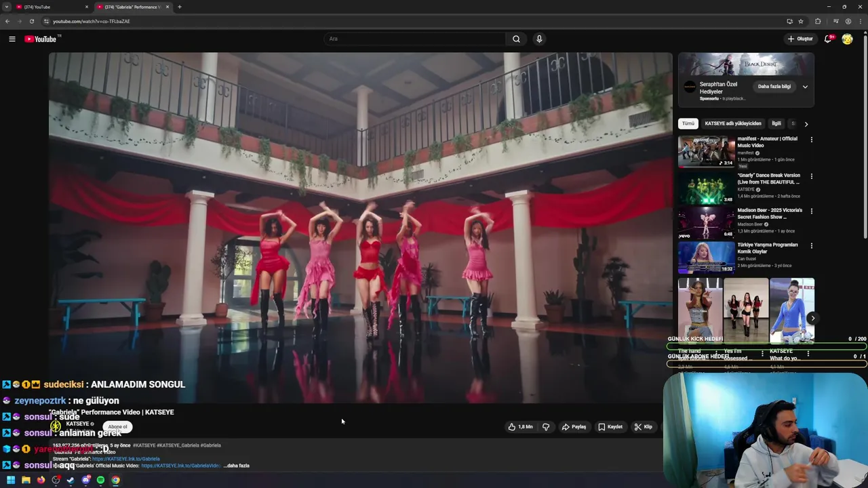Bookmark this page with star icon
Screen dimensions: 868x488
pos(801,21)
